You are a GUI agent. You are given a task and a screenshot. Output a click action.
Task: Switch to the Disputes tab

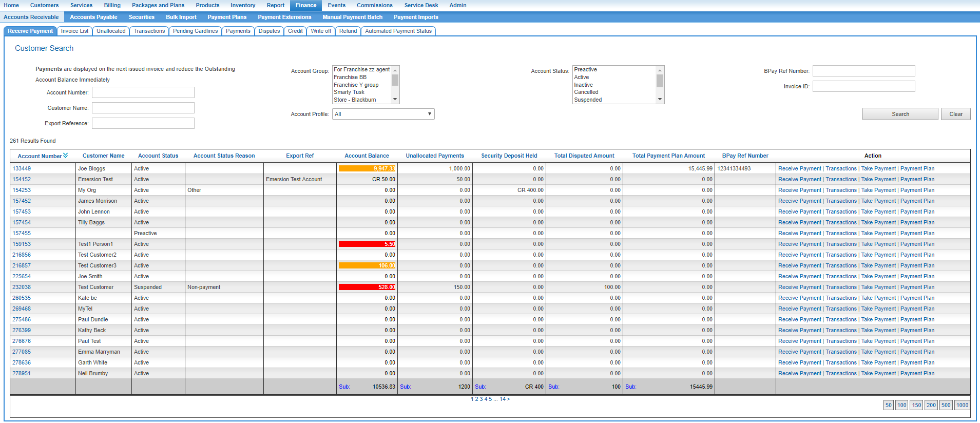pos(269,31)
